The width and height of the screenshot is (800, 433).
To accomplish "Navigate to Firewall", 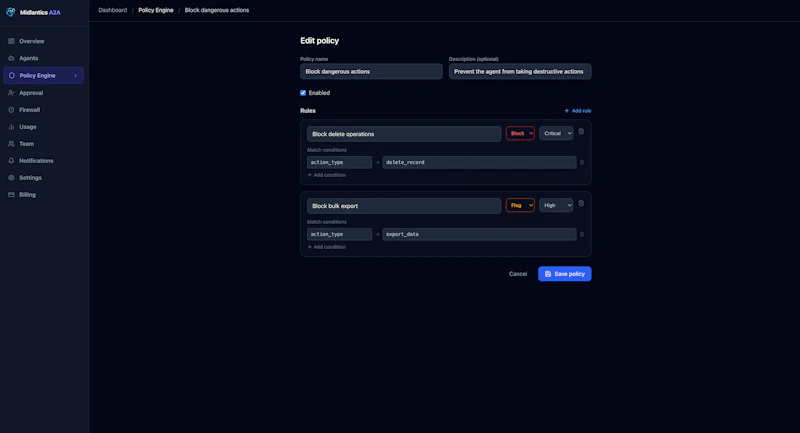I will tap(43, 110).
